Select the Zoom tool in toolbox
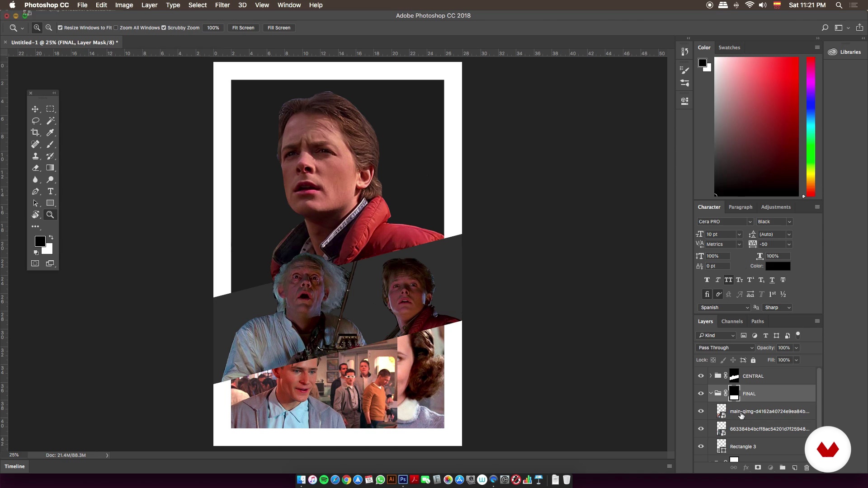Image resolution: width=868 pixels, height=488 pixels. coord(50,215)
